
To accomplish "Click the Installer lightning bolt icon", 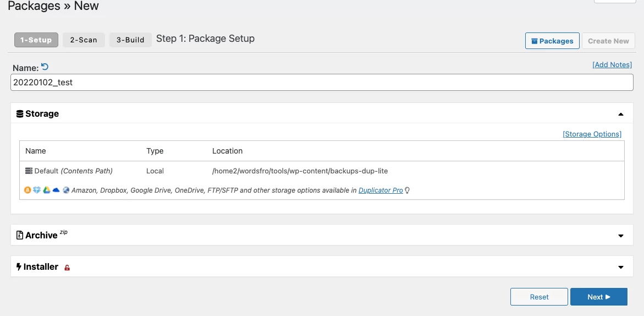I will tap(19, 266).
